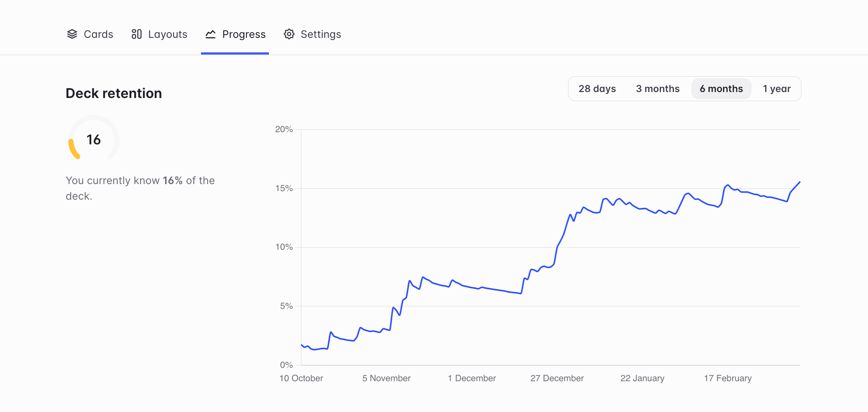Click the Deck retention heading

coord(114,93)
